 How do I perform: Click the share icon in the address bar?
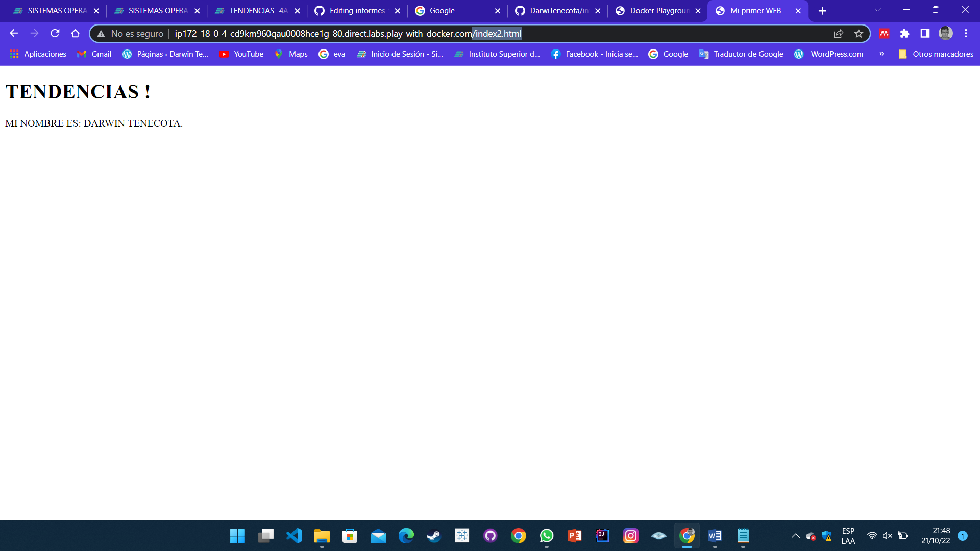[839, 33]
